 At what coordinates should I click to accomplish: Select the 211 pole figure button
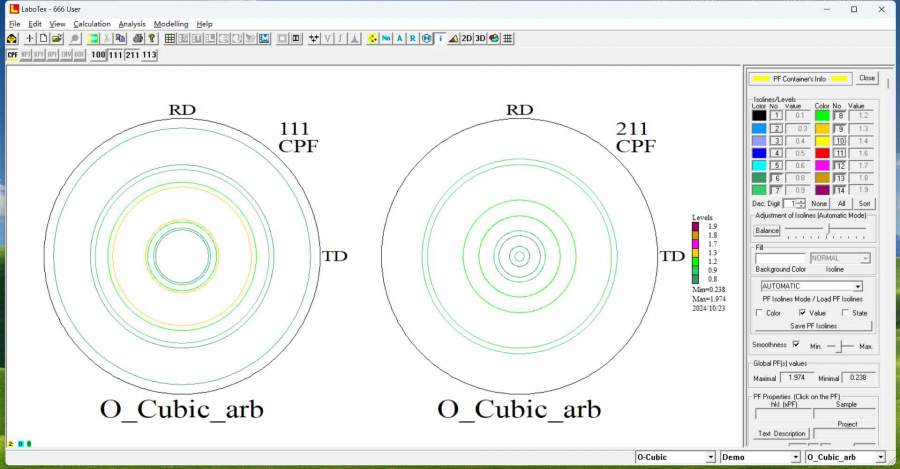[x=132, y=55]
